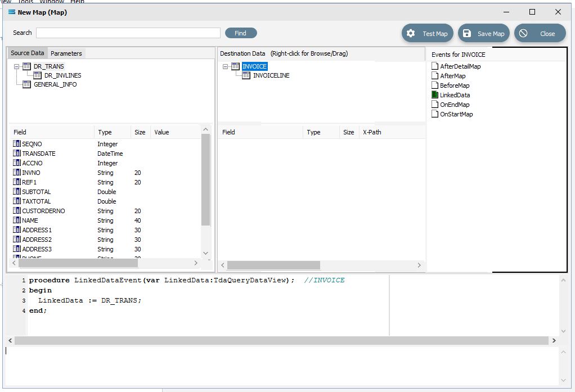Viewport: 575px width, 392px height.
Task: Click the CUSTORDERNO field name
Action: (x=44, y=211)
